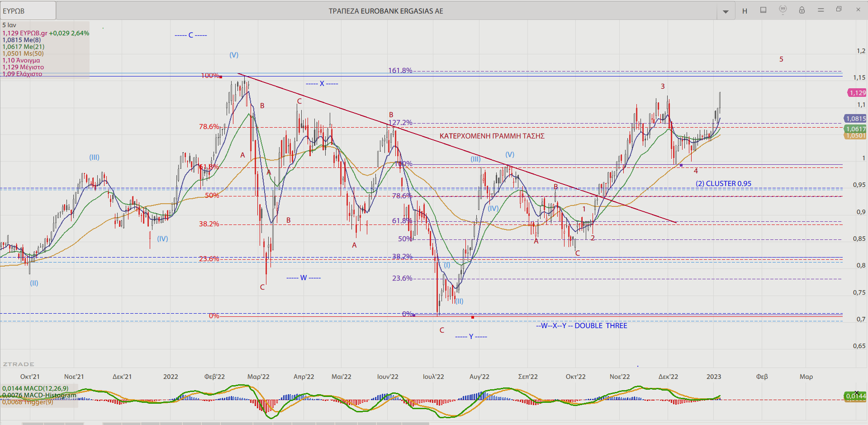Image resolution: width=868 pixels, height=425 pixels.
Task: Select the ΚΑΤΕΡΧΟΜΕΝΗ ΓΡΑΜΜΗ ΤΑΣΗΣ trendline label
Action: point(492,136)
